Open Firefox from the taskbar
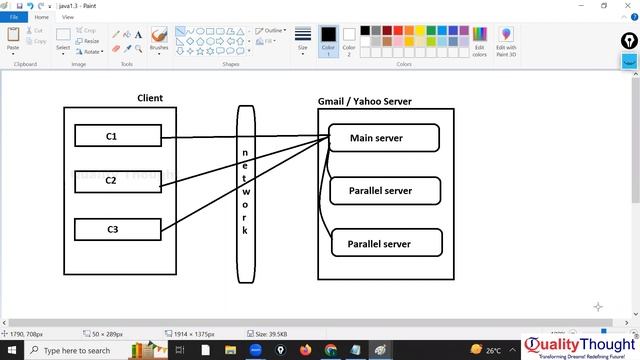The image size is (640, 360). 305,350
